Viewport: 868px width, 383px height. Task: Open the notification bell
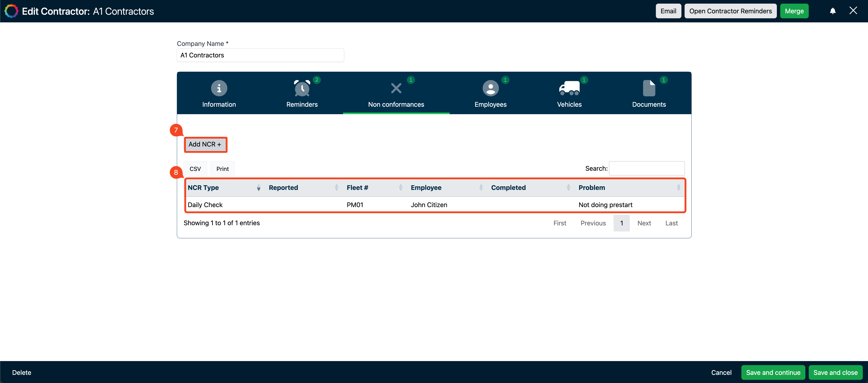pyautogui.click(x=833, y=11)
